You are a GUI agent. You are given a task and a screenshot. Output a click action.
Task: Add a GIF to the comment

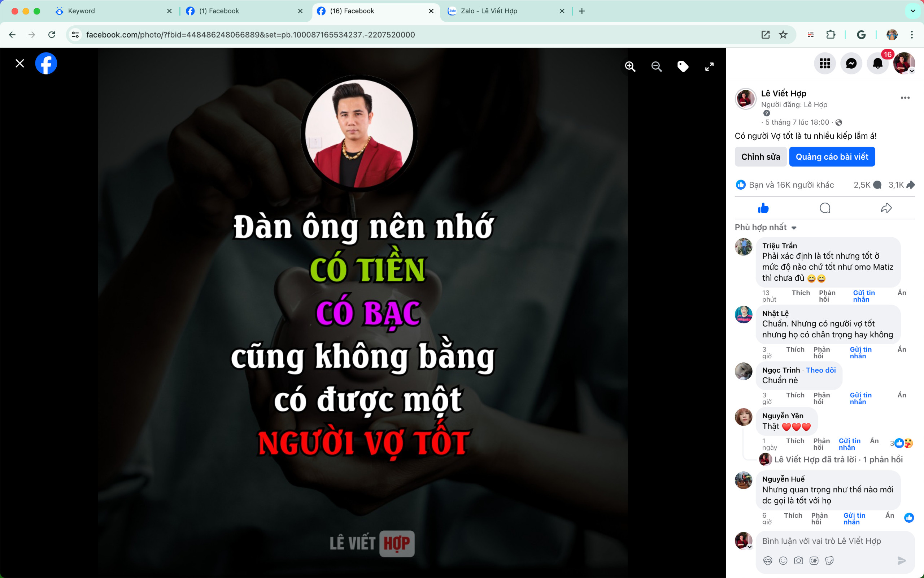(x=814, y=560)
